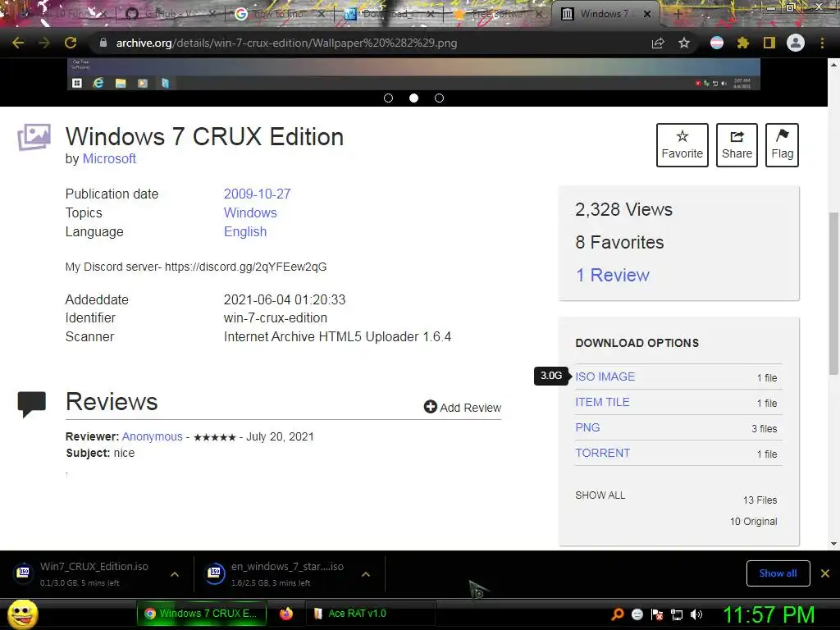Close the active Windows 7 tab
840x630 pixels.
tap(647, 14)
